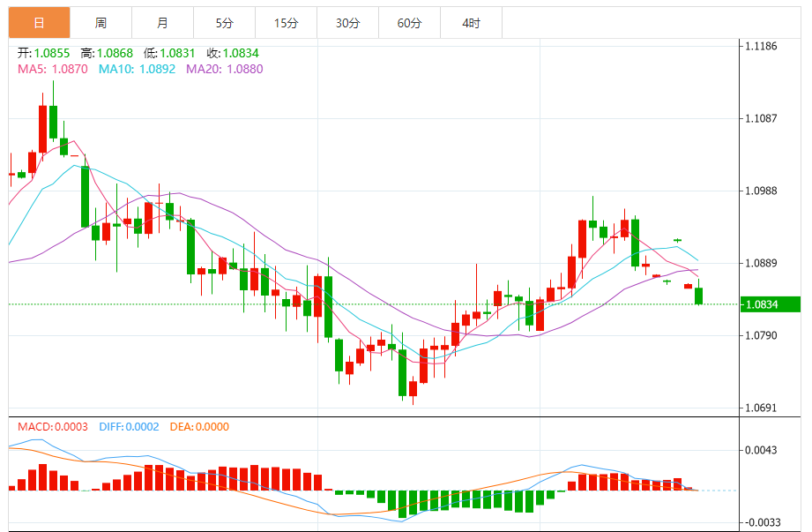812x532 pixels.
Task: Click the DEA:0.0000 label
Action: pyautogui.click(x=199, y=427)
